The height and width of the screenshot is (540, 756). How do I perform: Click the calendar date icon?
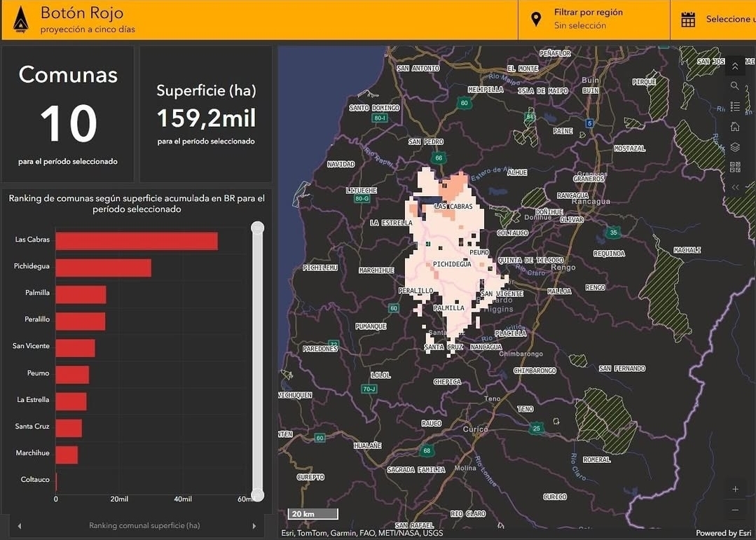click(x=688, y=20)
